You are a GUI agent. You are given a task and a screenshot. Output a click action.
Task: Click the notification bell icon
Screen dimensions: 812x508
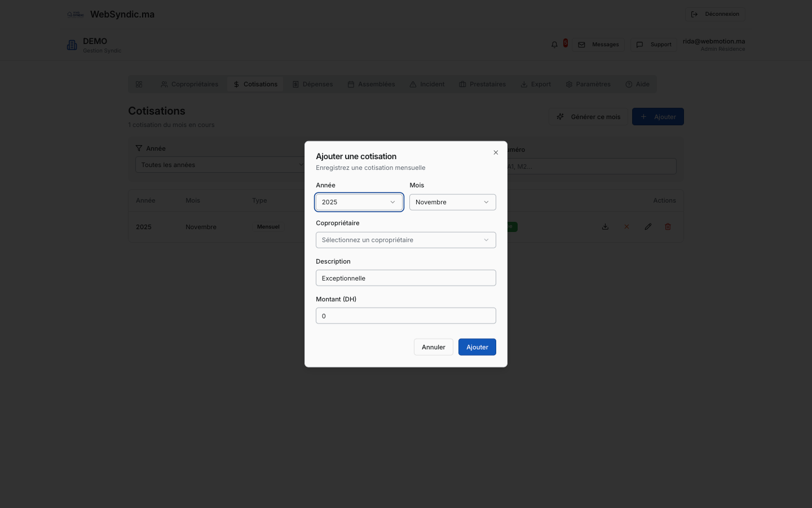pyautogui.click(x=554, y=45)
